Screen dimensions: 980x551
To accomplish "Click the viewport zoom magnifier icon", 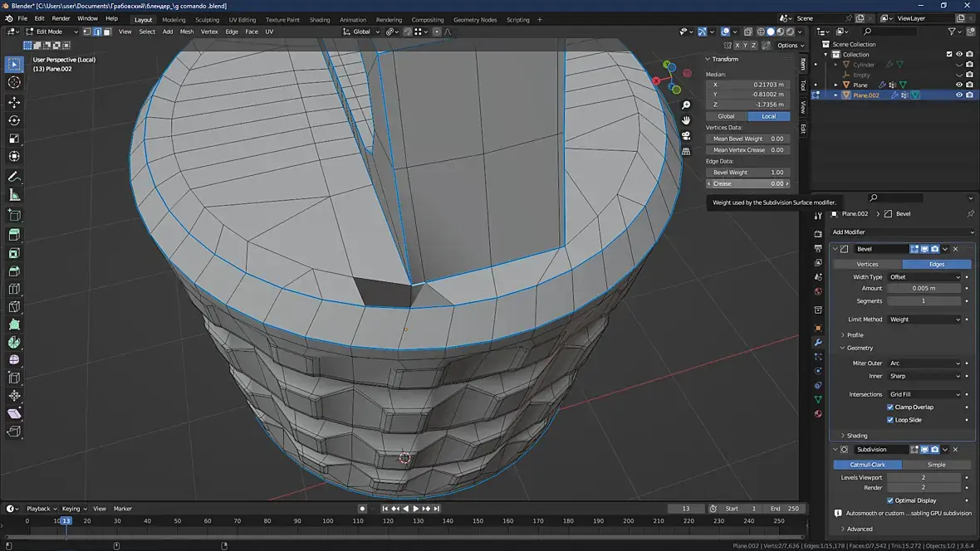I will [x=686, y=105].
